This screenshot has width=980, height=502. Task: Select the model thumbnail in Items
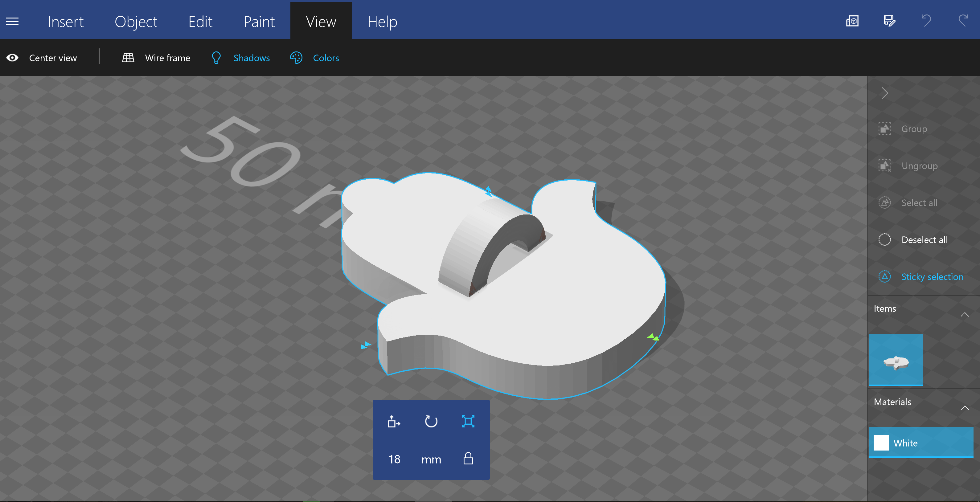click(896, 360)
